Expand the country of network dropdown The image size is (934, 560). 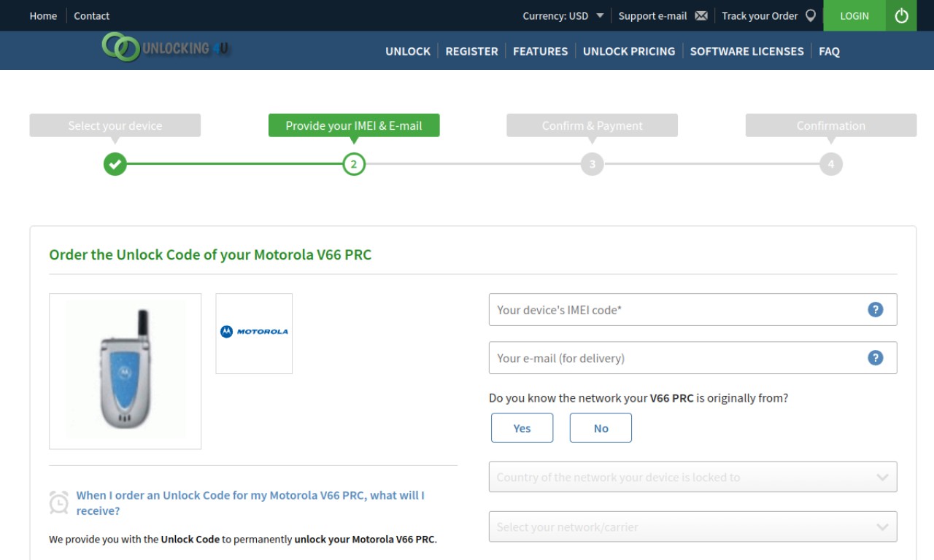point(692,477)
